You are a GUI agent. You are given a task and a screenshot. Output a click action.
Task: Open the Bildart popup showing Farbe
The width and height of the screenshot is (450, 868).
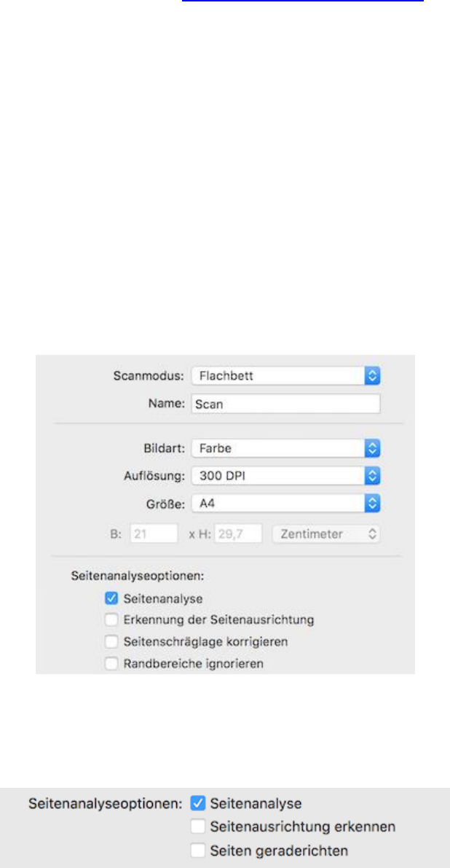286,448
